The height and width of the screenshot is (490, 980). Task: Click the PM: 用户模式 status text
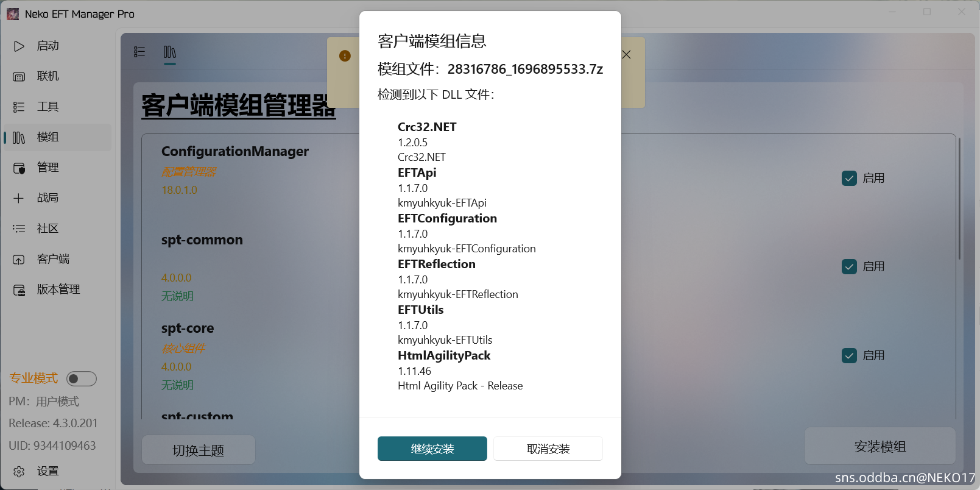pos(44,402)
